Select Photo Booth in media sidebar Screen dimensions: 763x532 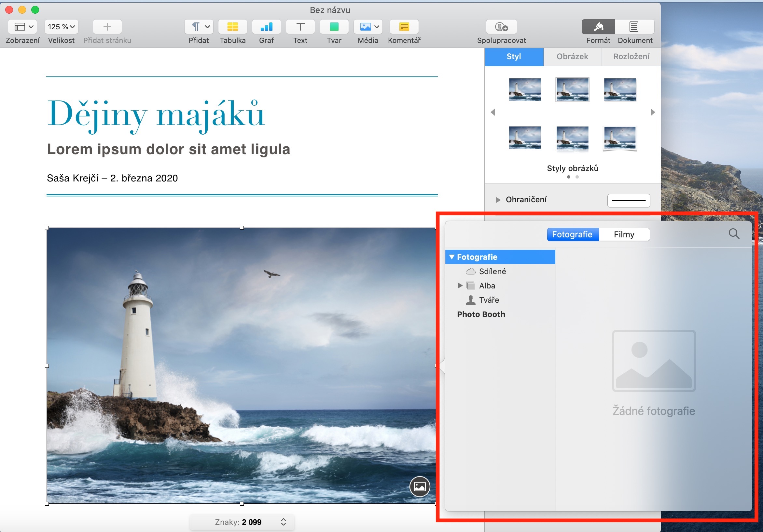481,314
